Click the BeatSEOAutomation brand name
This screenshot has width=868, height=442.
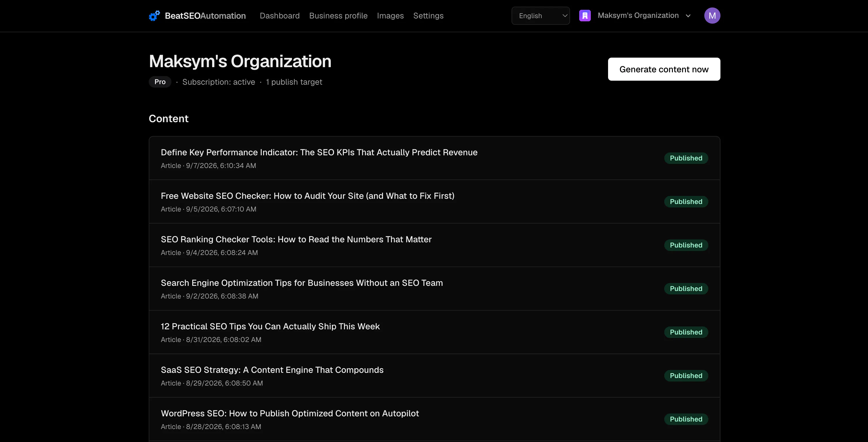pos(205,16)
